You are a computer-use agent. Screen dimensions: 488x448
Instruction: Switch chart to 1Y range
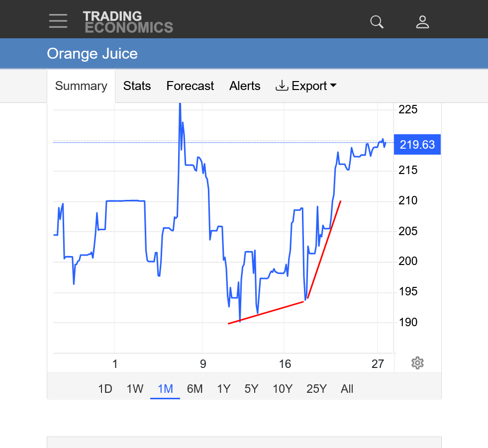(224, 389)
